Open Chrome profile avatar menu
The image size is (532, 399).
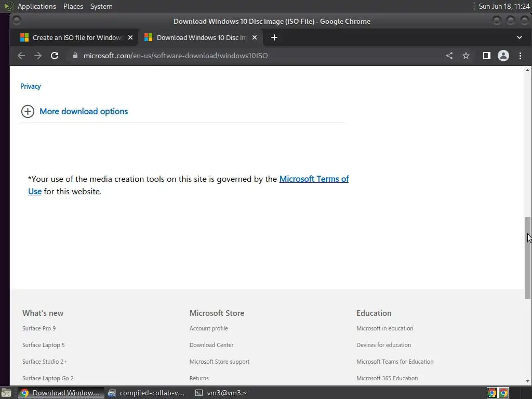[503, 56]
